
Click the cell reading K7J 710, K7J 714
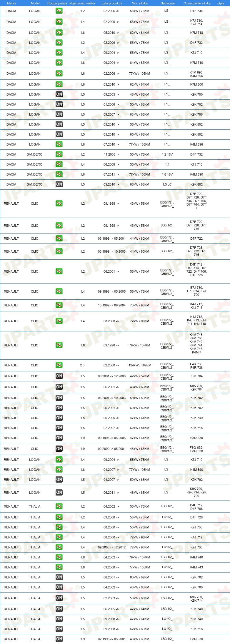click(196, 22)
